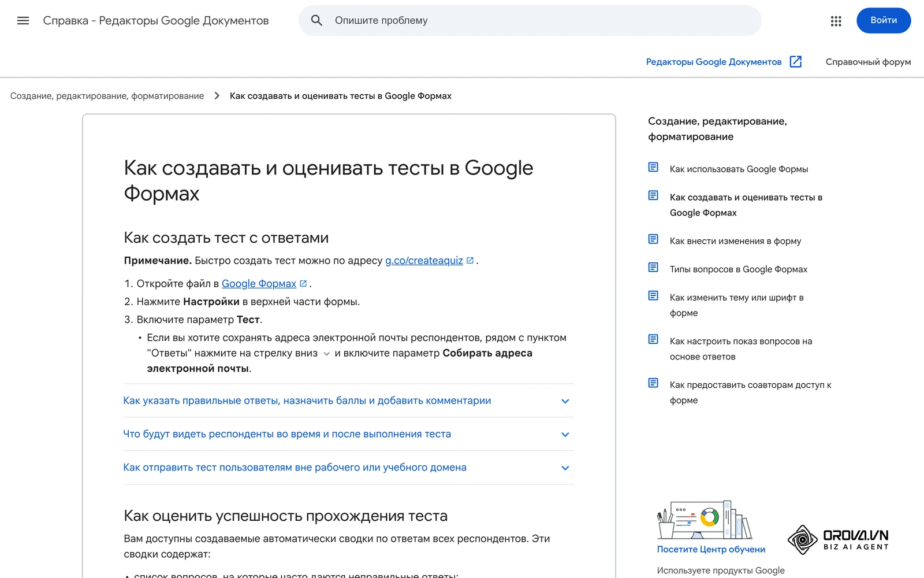The height and width of the screenshot is (578, 924).
Task: Click the Learning Center illustration image
Action: pos(704,520)
